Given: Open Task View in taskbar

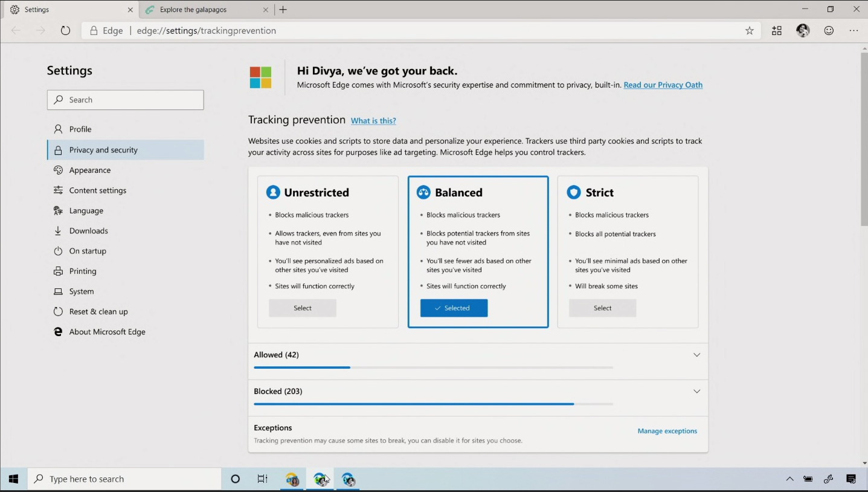Looking at the screenshot, I should (x=262, y=479).
